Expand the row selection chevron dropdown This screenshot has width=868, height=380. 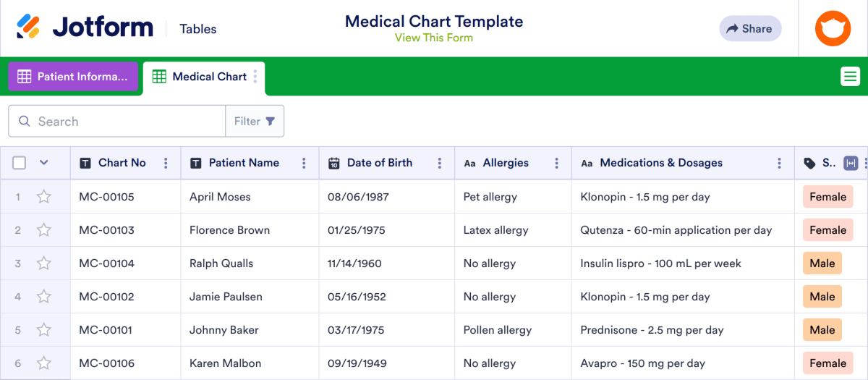point(44,163)
